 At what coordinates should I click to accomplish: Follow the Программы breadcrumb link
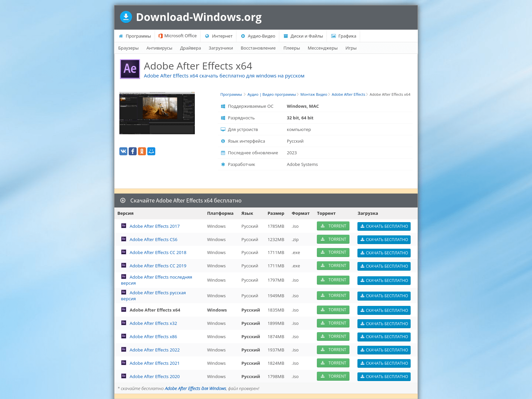click(x=231, y=94)
